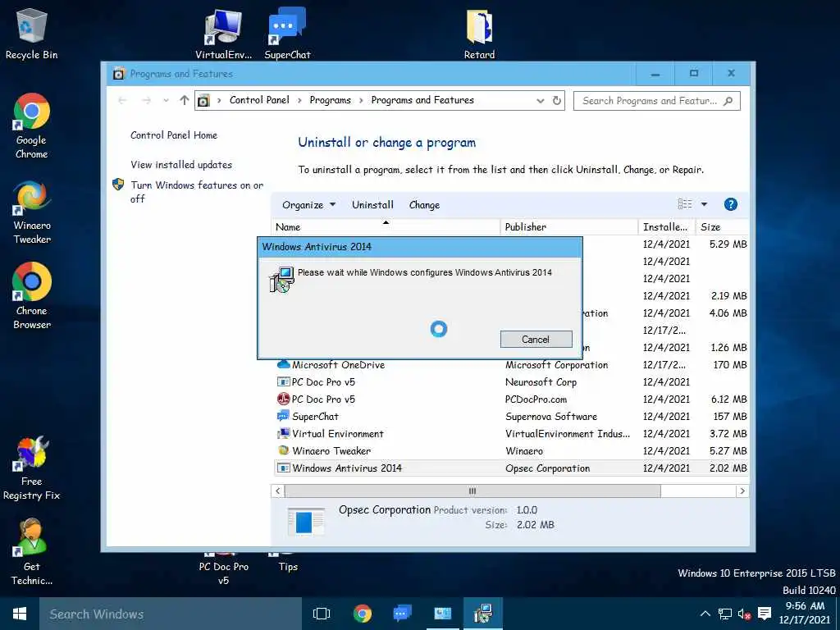Screen dimensions: 840x630
Task: Open SuperChat from the taskbar
Action: point(402,614)
